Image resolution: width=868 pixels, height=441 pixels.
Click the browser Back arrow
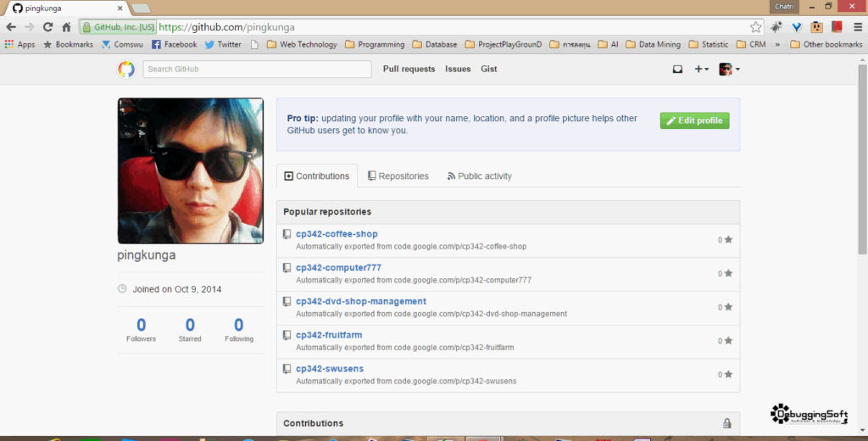coord(11,26)
